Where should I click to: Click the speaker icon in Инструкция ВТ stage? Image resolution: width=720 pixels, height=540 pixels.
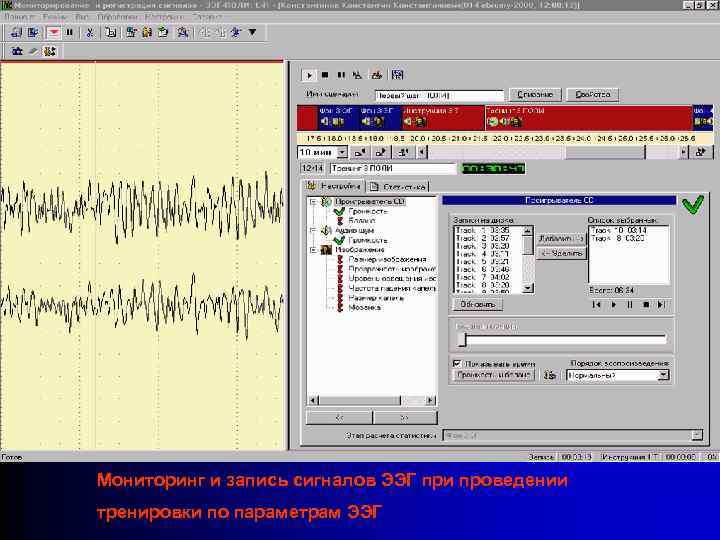point(408,122)
